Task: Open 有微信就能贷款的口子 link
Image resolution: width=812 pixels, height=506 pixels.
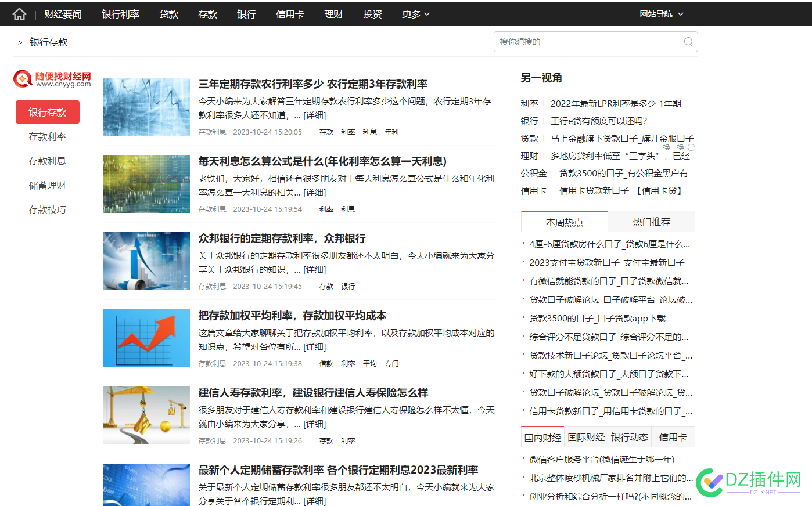Action: [x=609, y=281]
